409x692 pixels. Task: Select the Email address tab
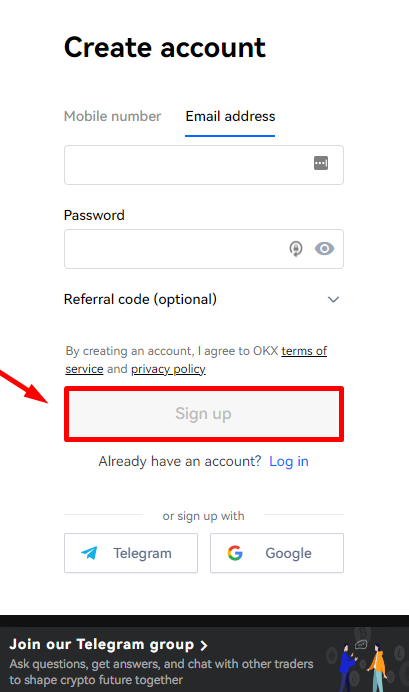tap(230, 116)
